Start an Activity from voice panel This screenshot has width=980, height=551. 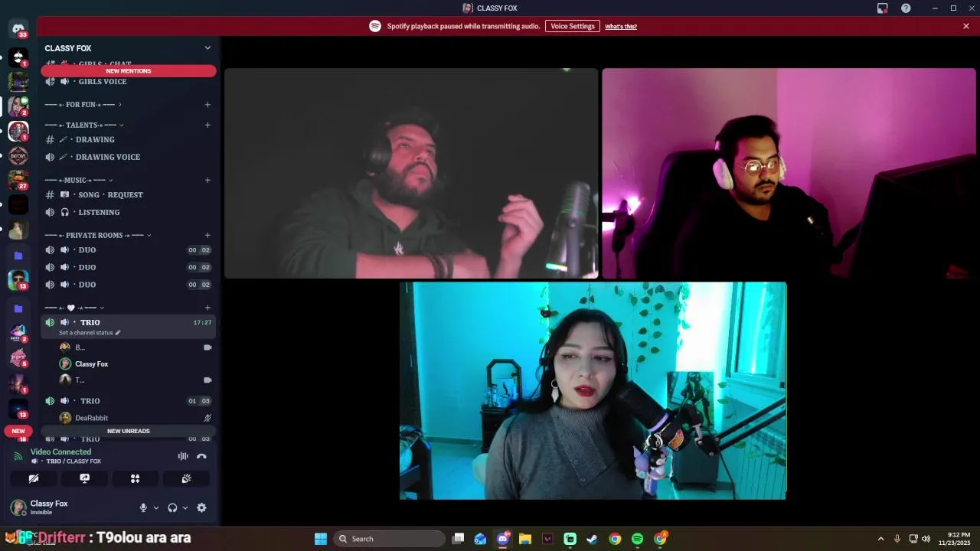click(135, 478)
